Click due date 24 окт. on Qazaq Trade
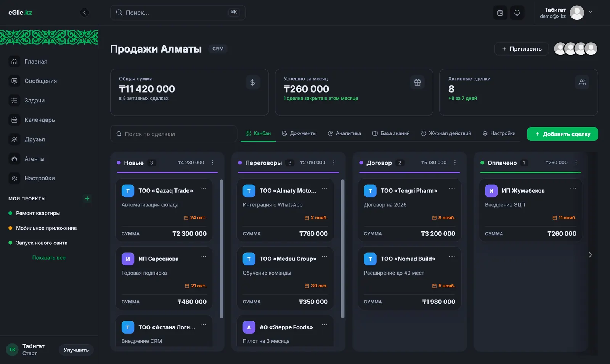The width and height of the screenshot is (610, 364). pyautogui.click(x=195, y=218)
